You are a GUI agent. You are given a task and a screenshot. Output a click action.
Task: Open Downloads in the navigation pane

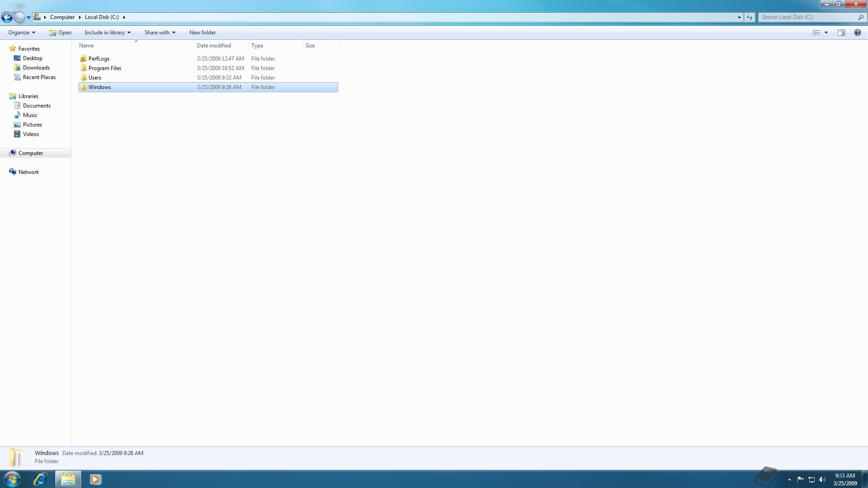click(x=36, y=68)
